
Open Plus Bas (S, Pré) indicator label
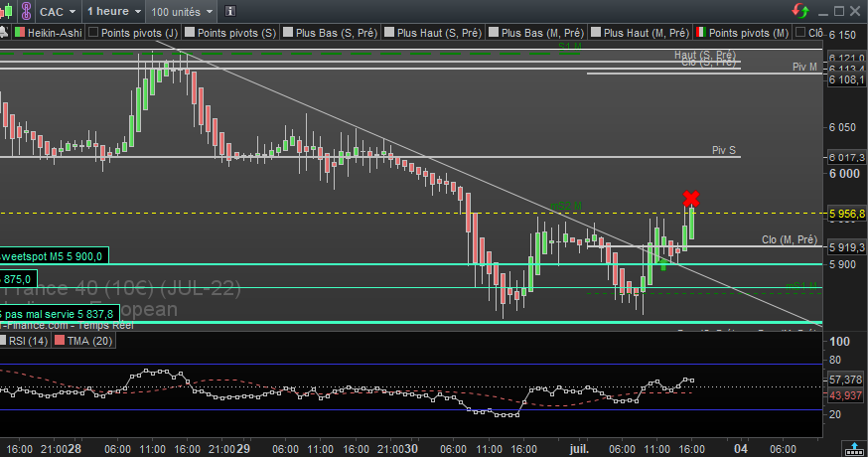(337, 33)
